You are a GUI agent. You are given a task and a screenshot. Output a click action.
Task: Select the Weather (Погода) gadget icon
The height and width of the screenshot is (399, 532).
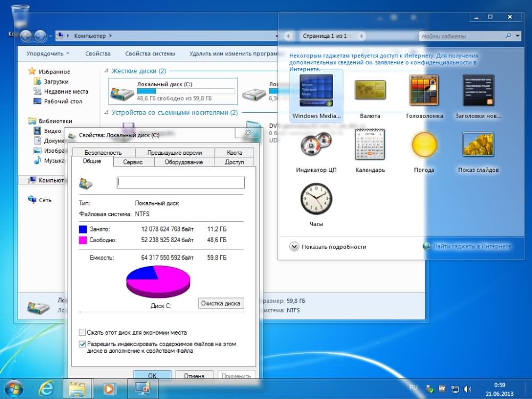(424, 145)
